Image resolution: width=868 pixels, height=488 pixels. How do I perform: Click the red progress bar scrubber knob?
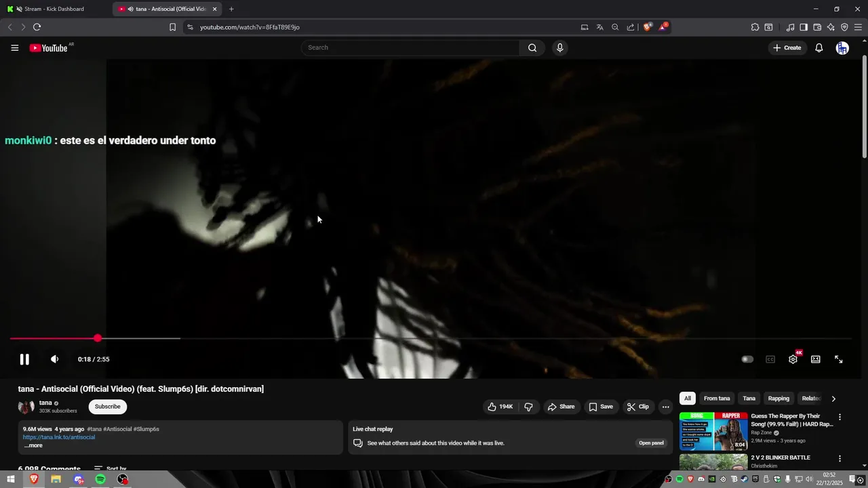pos(98,338)
